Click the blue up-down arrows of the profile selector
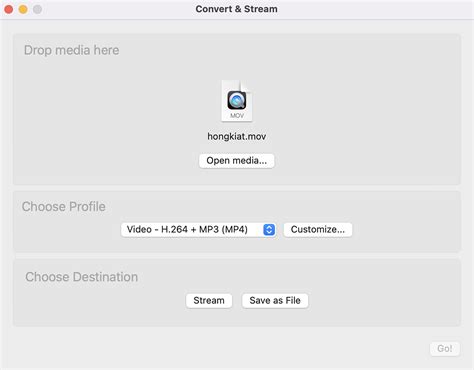 [269, 229]
